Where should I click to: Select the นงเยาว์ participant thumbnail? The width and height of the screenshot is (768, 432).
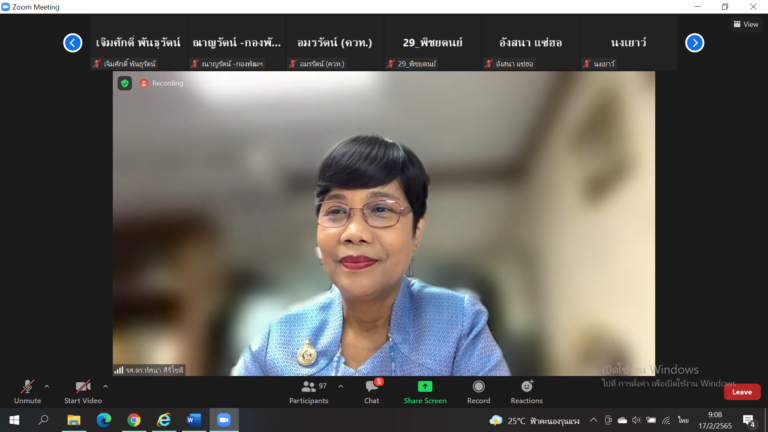[x=626, y=43]
